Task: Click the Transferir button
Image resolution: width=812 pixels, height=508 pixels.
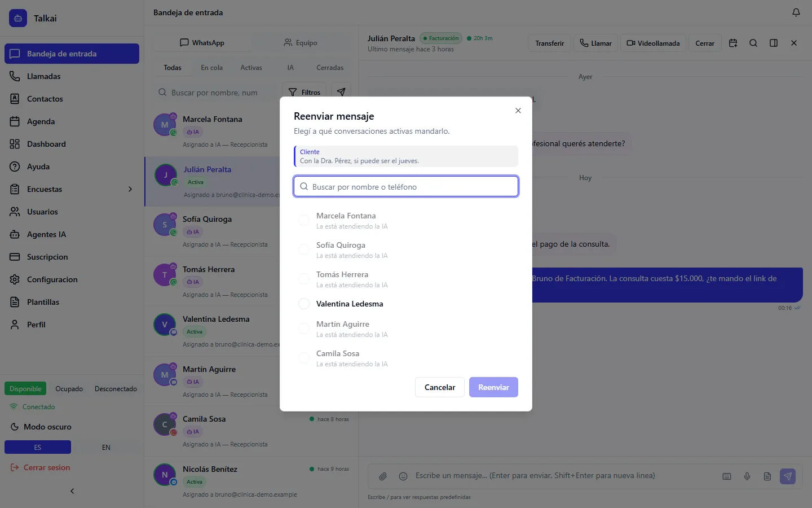Action: click(x=550, y=43)
